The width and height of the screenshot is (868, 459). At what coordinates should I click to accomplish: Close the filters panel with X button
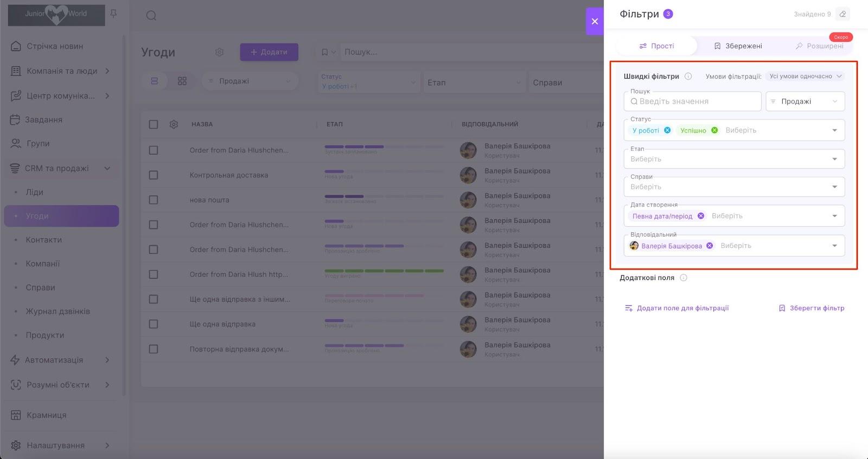(x=595, y=21)
